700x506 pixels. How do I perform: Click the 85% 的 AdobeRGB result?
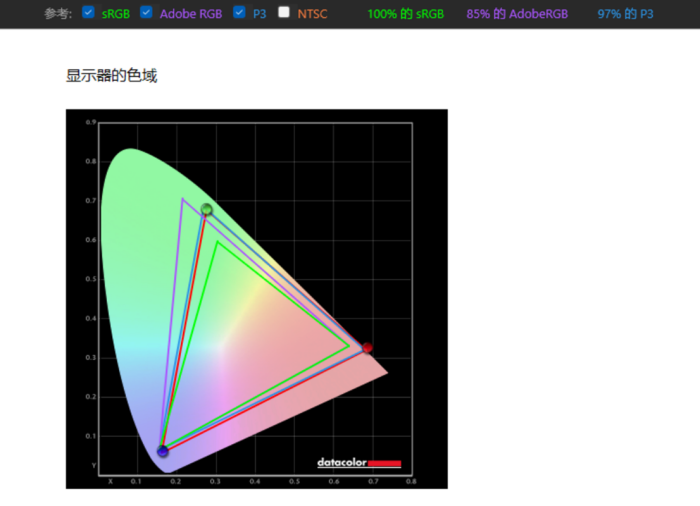[x=517, y=14]
